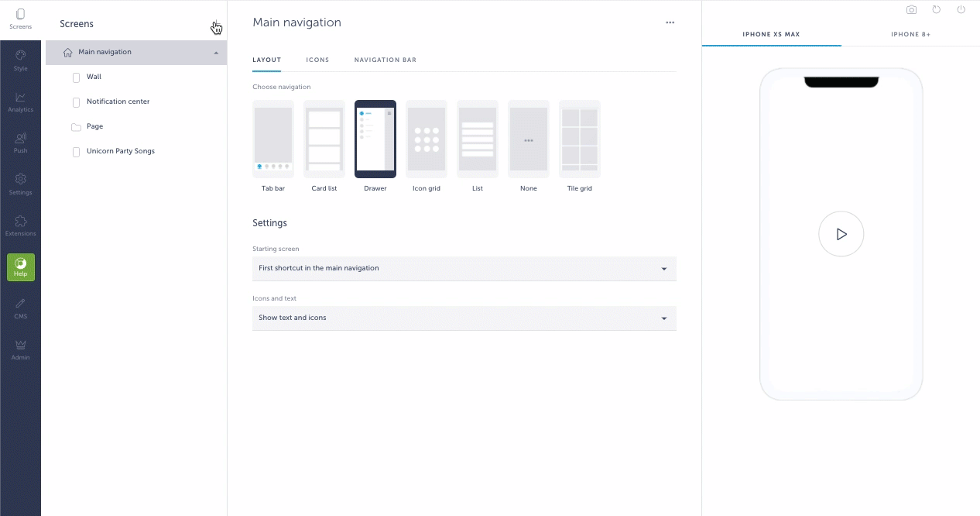The image size is (980, 516).
Task: Open the Admin crown icon
Action: click(20, 349)
